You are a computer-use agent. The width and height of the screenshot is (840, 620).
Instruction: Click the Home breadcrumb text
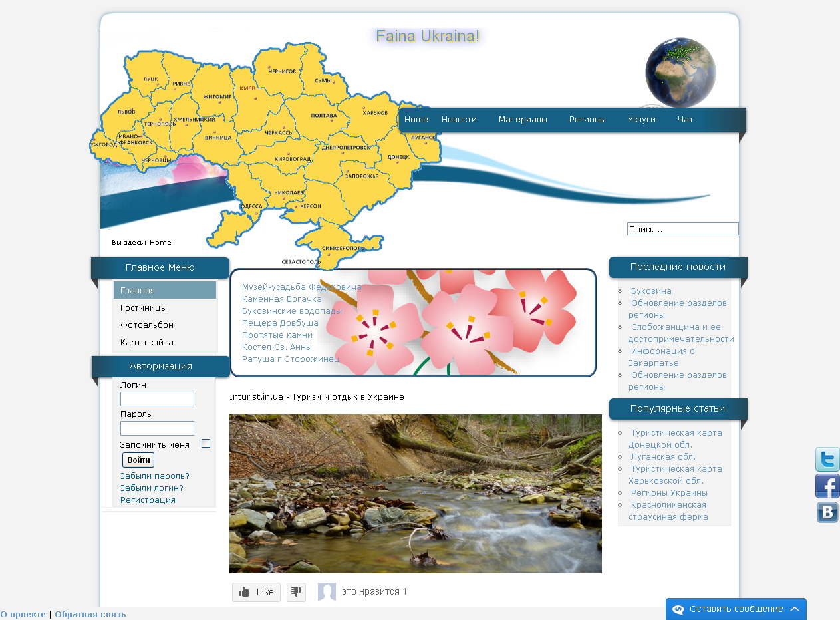(160, 243)
